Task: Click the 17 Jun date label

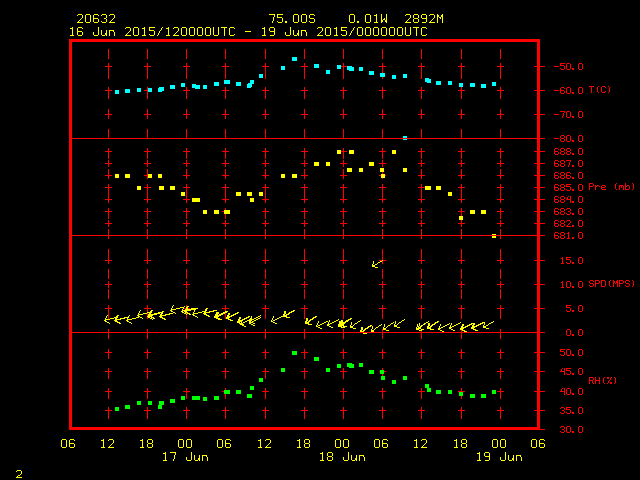Action: coord(185,457)
